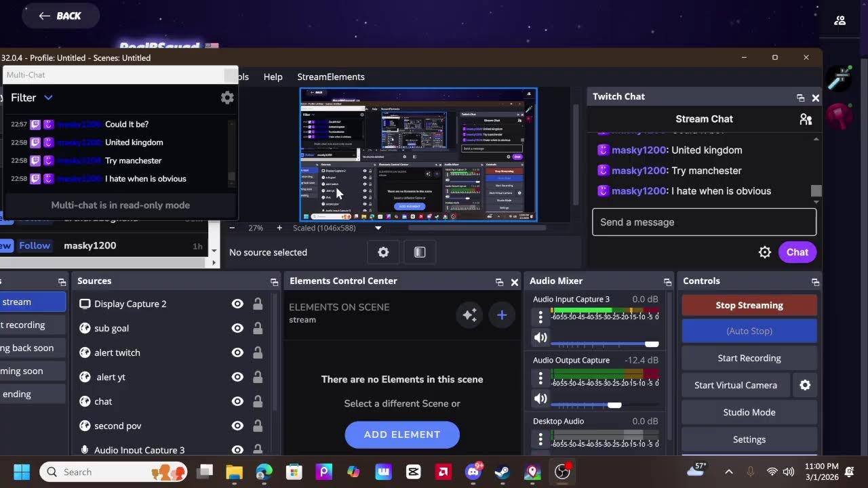The width and height of the screenshot is (868, 488).
Task: Toggle visibility of second pov source
Action: tap(237, 426)
